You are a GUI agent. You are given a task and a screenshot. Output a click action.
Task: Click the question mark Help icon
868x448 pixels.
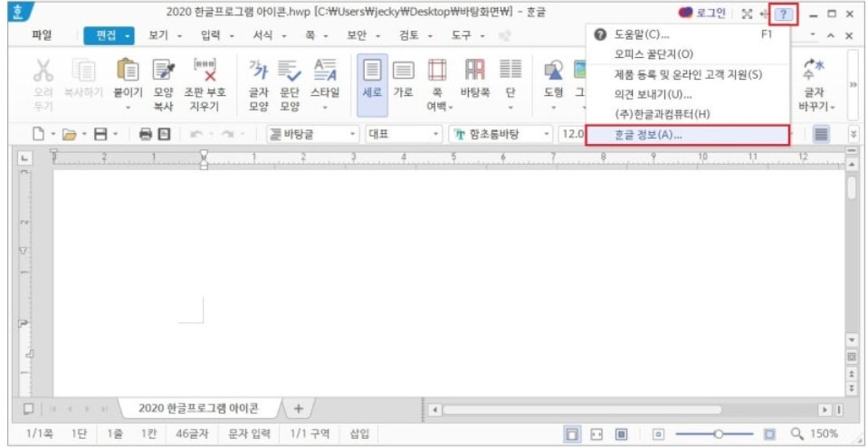[783, 14]
